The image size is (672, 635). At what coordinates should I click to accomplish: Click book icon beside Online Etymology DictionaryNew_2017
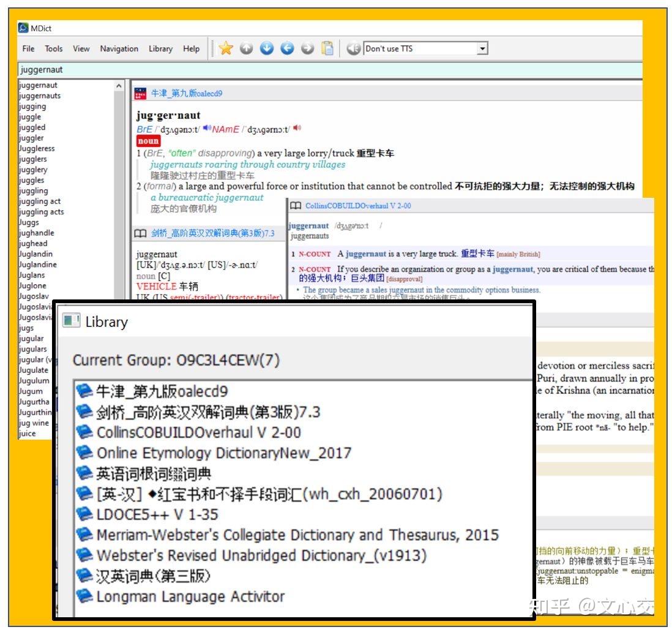(x=84, y=453)
